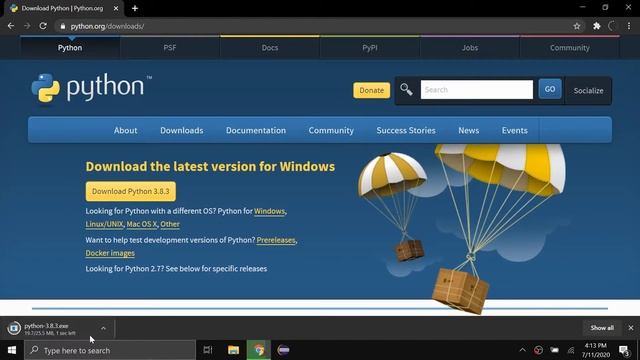Click the padlock site info icon
The width and height of the screenshot is (640, 360).
pos(62,27)
